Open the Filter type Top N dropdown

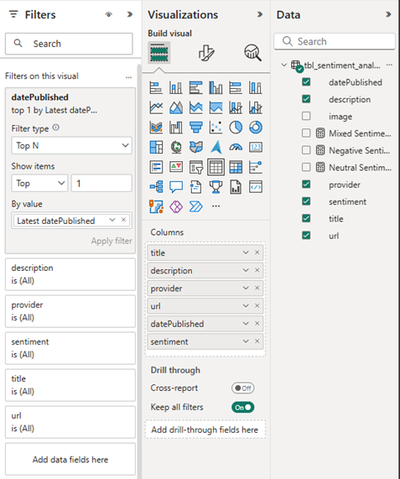72,146
